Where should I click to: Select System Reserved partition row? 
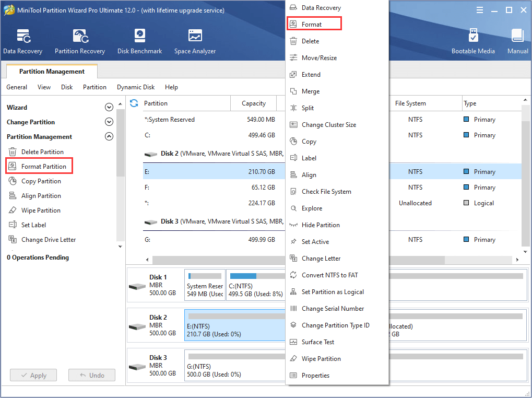pos(214,120)
